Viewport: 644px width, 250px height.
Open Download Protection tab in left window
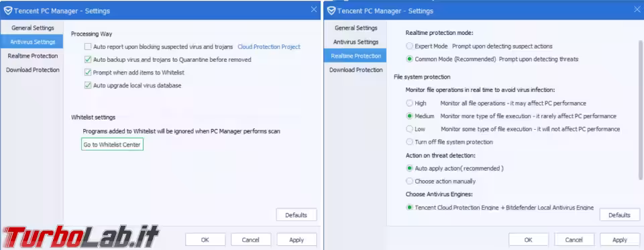click(x=32, y=70)
